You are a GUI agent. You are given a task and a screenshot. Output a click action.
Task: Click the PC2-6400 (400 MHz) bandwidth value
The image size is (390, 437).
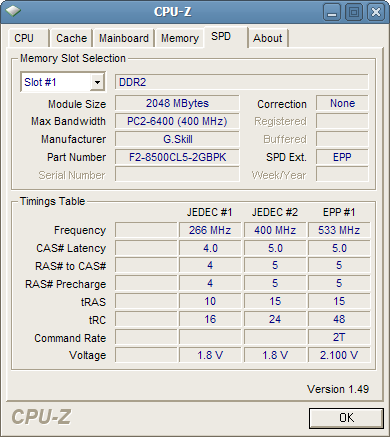[x=177, y=121]
